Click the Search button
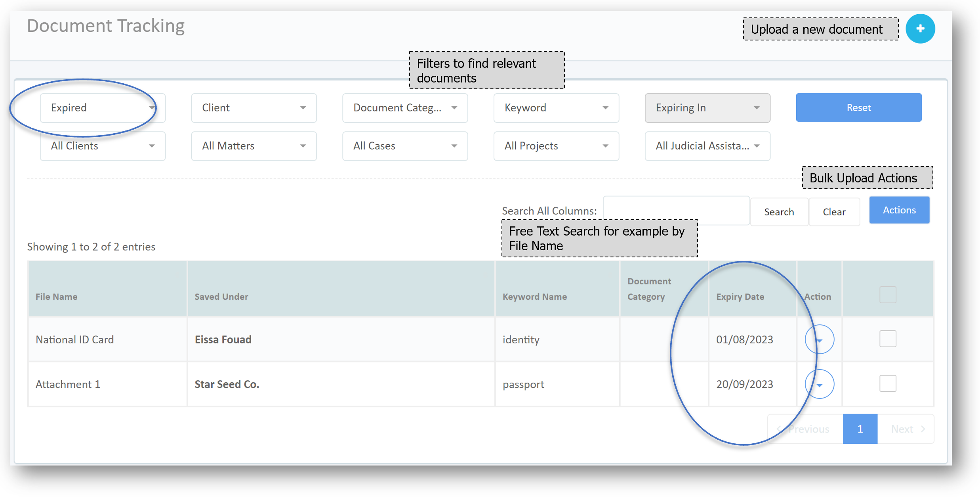This screenshot has height=500, width=980. 779,212
